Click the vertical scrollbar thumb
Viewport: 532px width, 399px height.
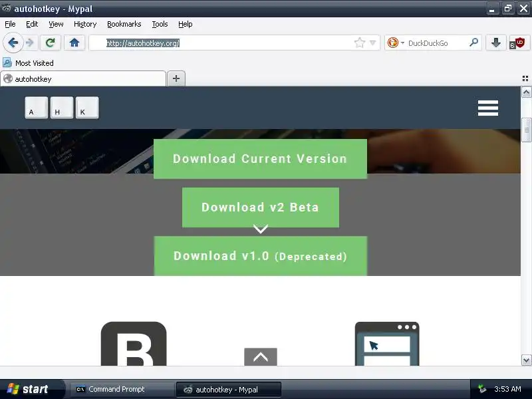click(x=526, y=130)
